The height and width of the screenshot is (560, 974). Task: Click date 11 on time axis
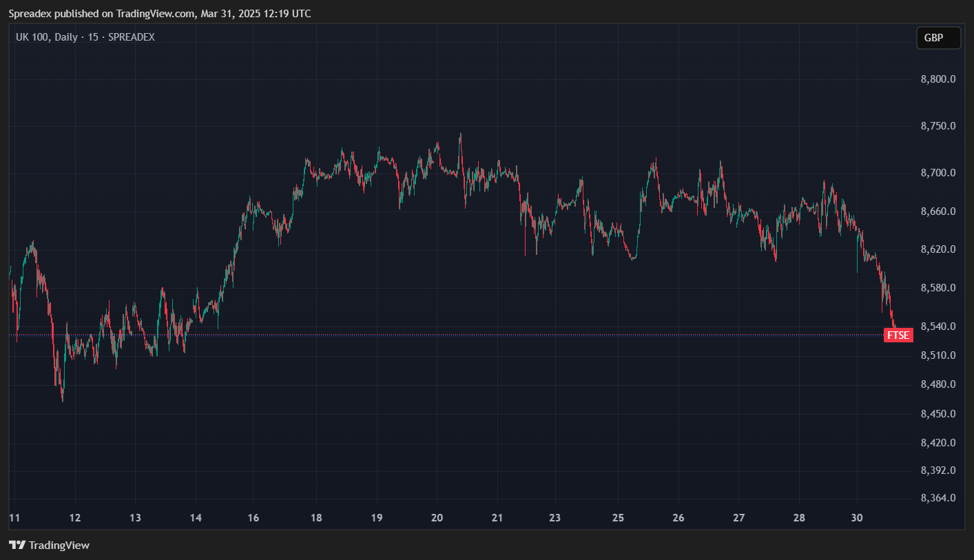click(x=14, y=517)
